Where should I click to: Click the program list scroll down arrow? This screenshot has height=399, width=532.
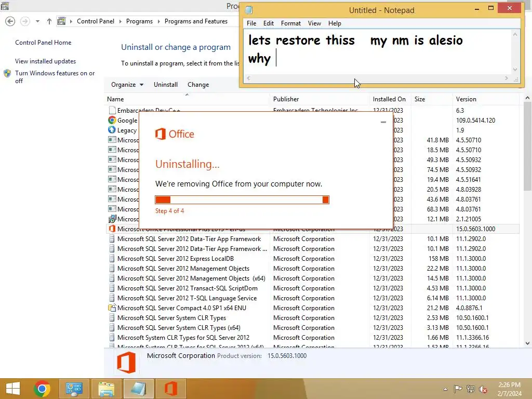pos(527,343)
